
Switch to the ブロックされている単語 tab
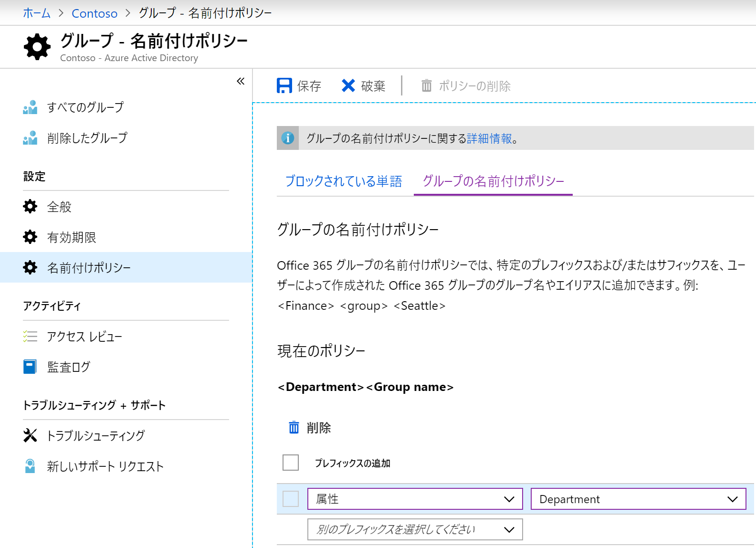pyautogui.click(x=344, y=181)
